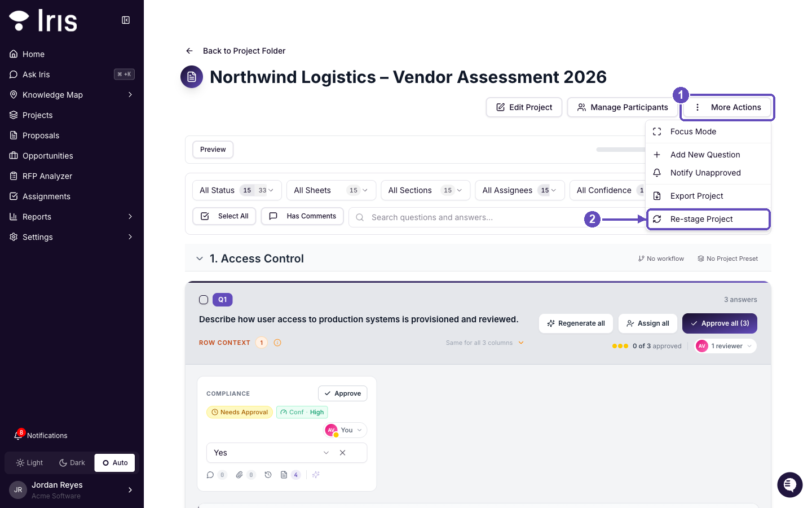Open the All Assignees dropdown

tap(519, 190)
